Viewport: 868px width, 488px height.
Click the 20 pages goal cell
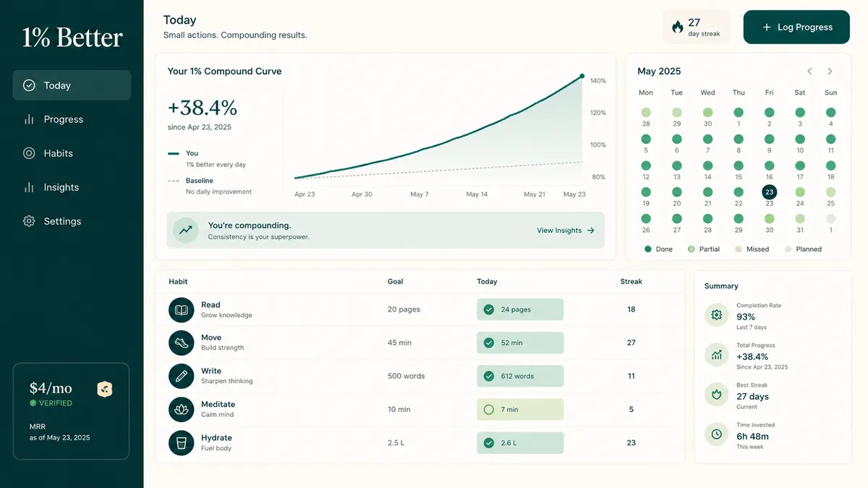(404, 309)
